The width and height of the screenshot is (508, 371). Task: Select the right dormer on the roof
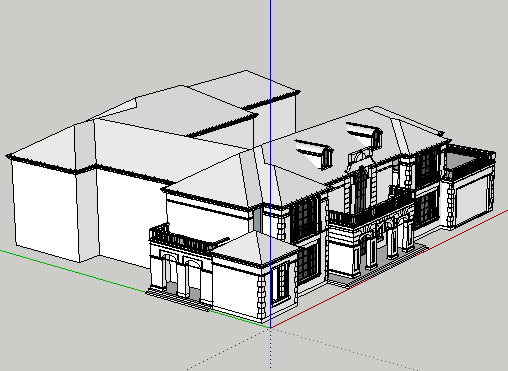[x=365, y=134]
